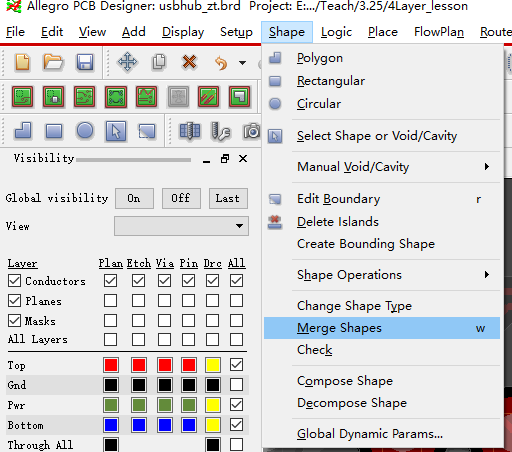Click the Edit Boundary toolbar icon
The width and height of the screenshot is (512, 452).
coord(147,131)
